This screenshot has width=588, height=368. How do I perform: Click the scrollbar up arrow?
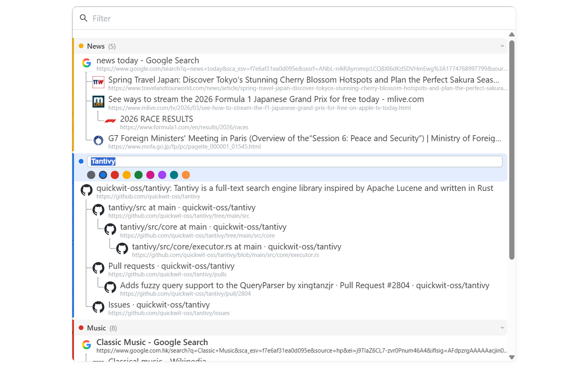pos(512,34)
